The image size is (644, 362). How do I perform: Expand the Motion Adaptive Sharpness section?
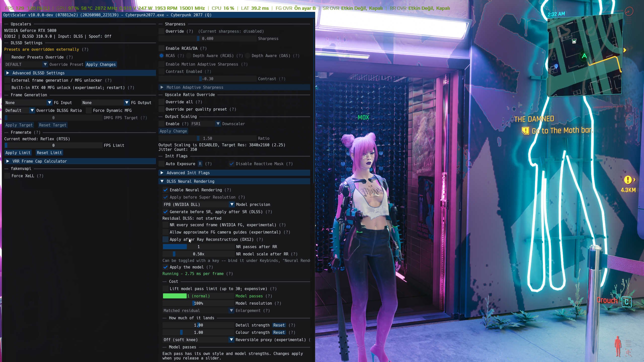pyautogui.click(x=234, y=87)
